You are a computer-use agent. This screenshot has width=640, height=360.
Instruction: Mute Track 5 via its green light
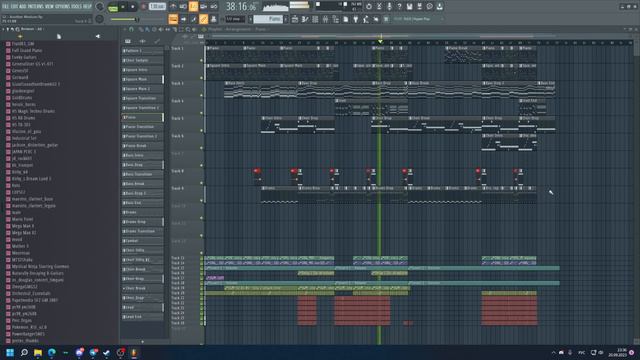click(x=201, y=131)
